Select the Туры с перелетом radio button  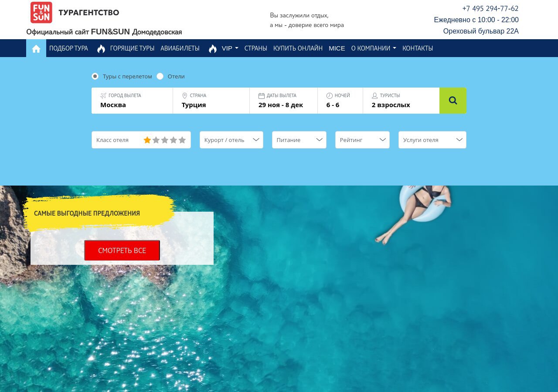[95, 76]
